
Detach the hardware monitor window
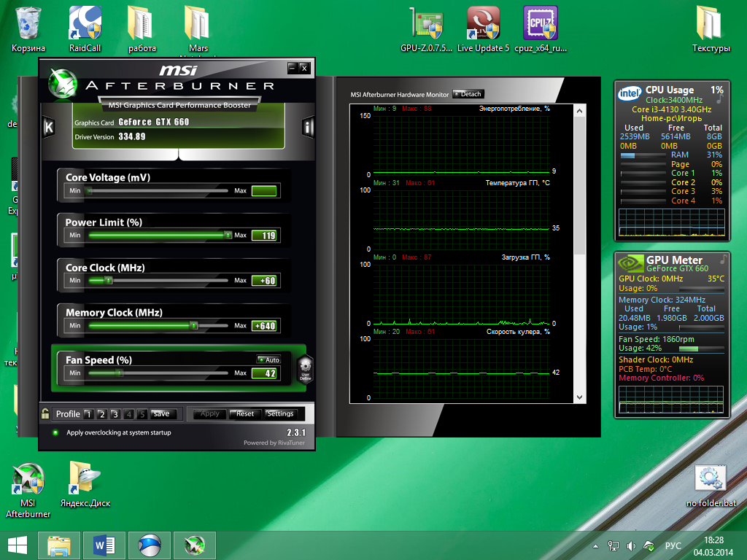468,94
